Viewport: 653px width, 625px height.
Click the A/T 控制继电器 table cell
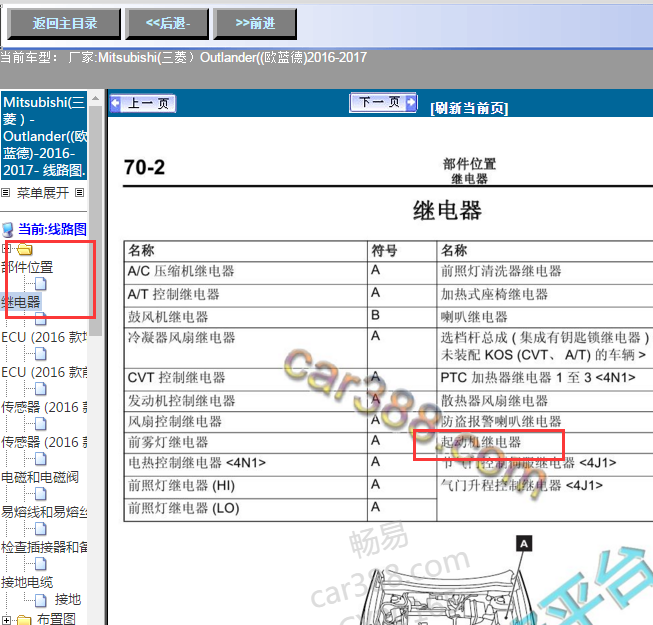(x=245, y=295)
